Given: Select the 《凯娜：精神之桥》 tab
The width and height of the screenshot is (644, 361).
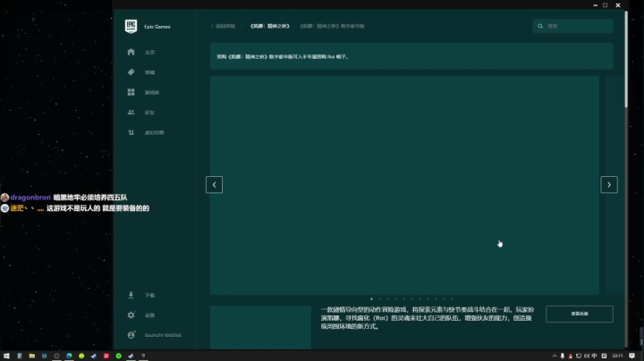Looking at the screenshot, I should pyautogui.click(x=270, y=26).
